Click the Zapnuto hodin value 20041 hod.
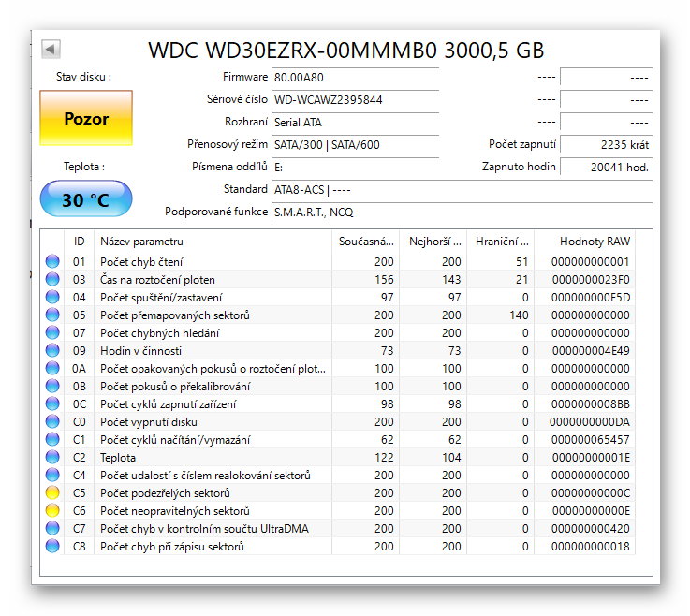Screen dimensions: 690x616 point(607,168)
